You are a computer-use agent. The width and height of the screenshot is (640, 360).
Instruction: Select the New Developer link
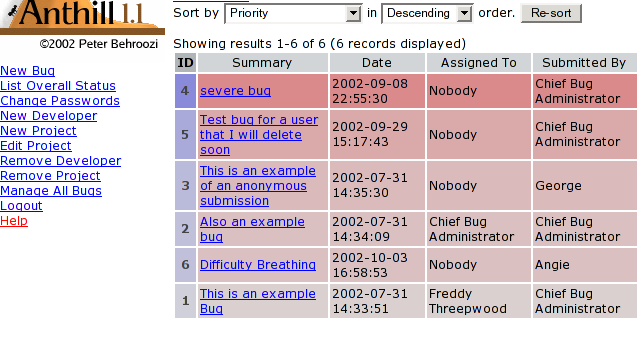click(49, 116)
